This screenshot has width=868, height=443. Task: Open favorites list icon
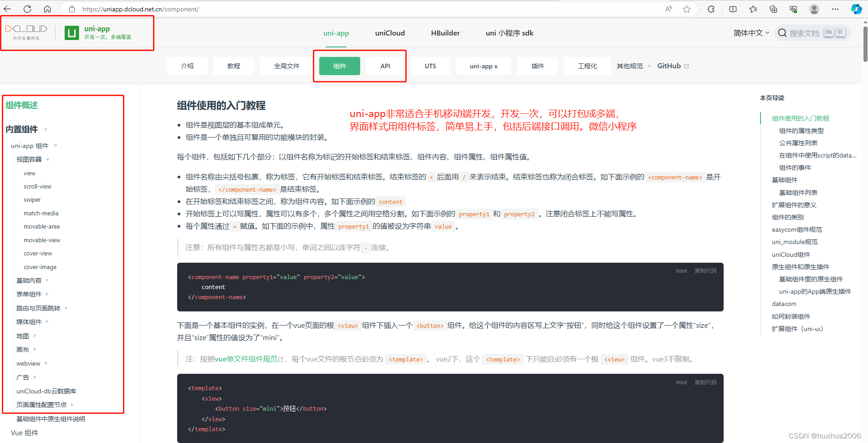tap(753, 9)
